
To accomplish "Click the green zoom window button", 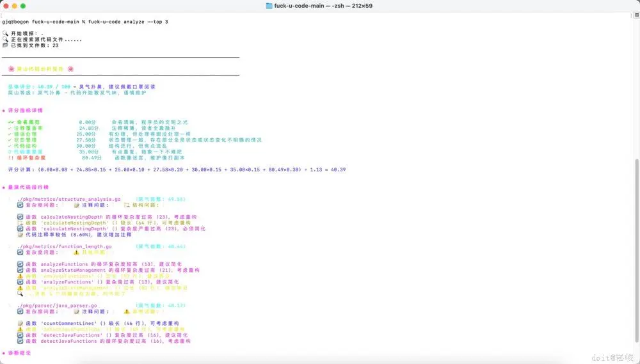I will [x=23, y=6].
